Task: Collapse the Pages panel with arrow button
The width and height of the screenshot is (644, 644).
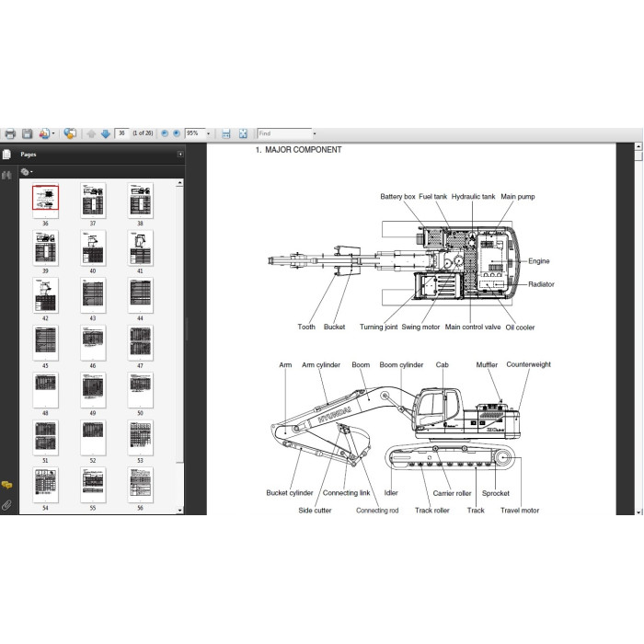Action: tap(180, 154)
